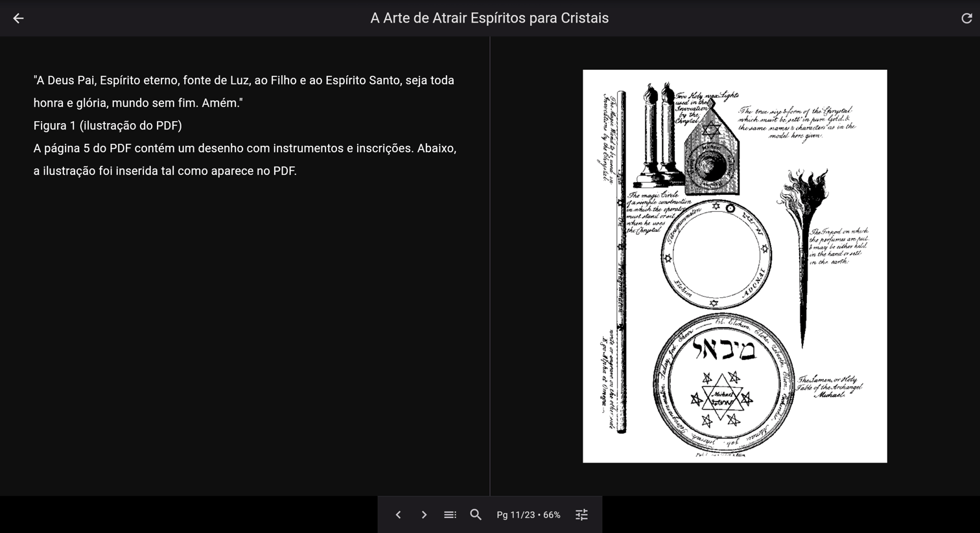This screenshot has height=533, width=980.
Task: Click the refresh icon in the header
Action: click(x=966, y=18)
